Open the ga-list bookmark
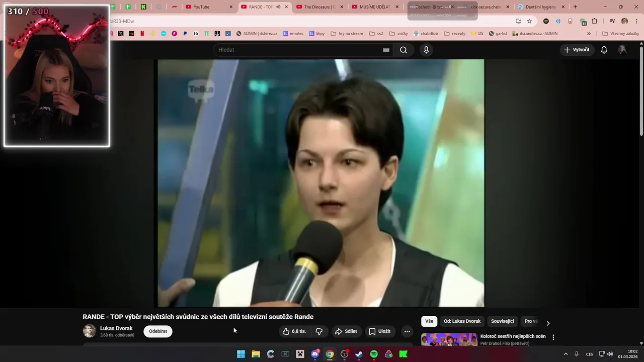The height and width of the screenshot is (362, 644). pos(498,34)
